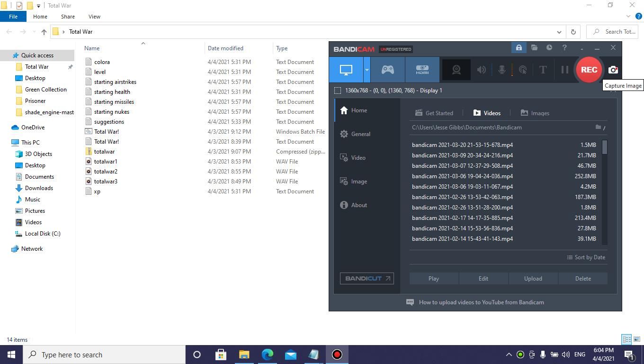Open the Bandicam recording schedule clock icon
644x364 pixels.
click(549, 48)
